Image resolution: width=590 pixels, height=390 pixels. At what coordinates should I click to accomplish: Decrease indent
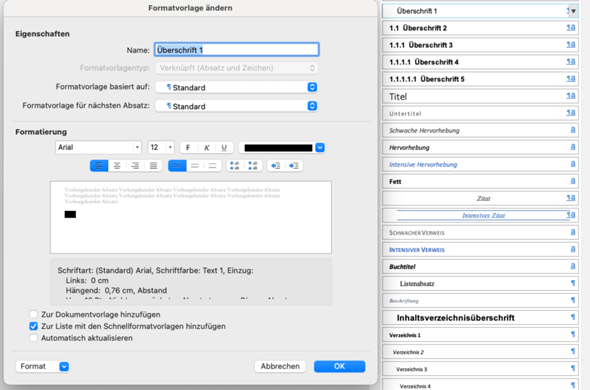point(275,166)
